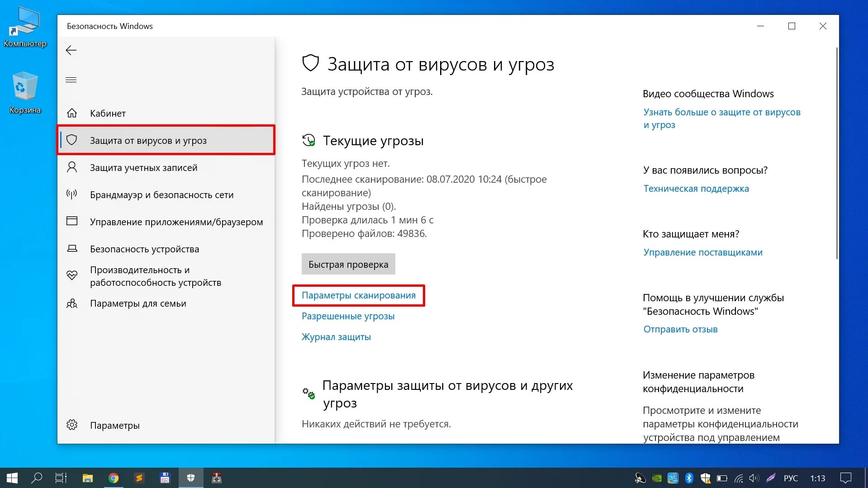Screen dimensions: 868x488
Task: Open Управление приложениями/браузером
Action: click(x=166, y=222)
